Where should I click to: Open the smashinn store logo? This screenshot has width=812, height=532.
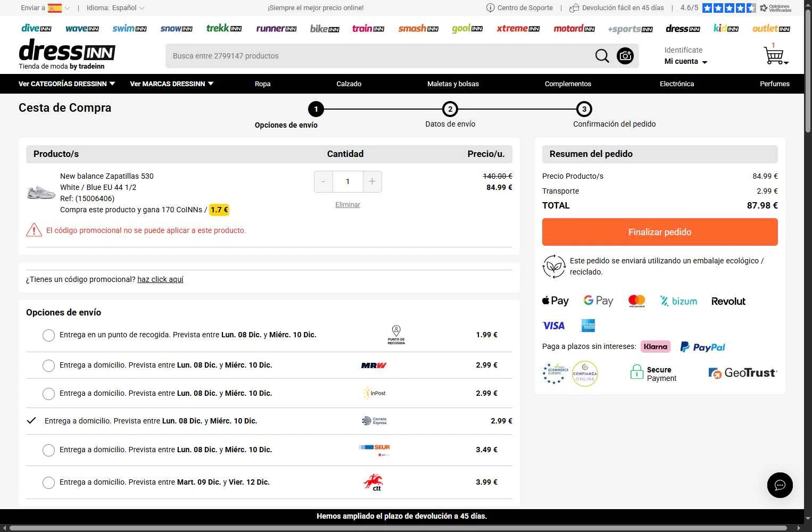(x=418, y=28)
